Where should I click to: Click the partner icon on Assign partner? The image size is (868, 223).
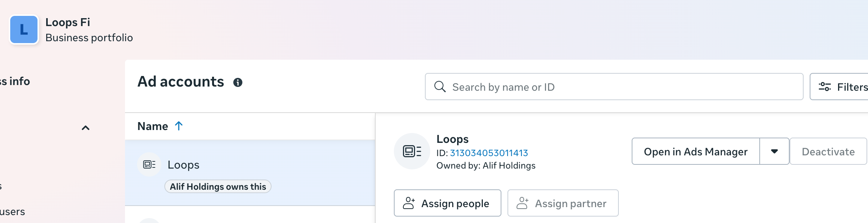pyautogui.click(x=523, y=203)
